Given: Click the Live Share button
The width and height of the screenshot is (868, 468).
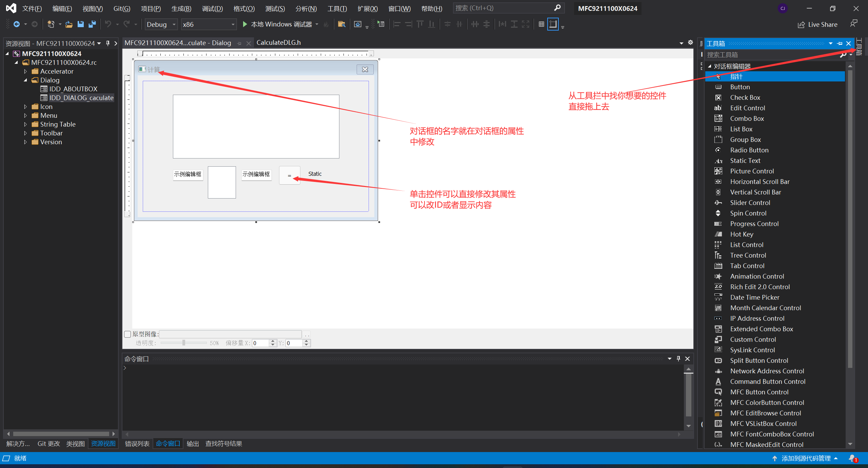Looking at the screenshot, I should click(x=817, y=24).
